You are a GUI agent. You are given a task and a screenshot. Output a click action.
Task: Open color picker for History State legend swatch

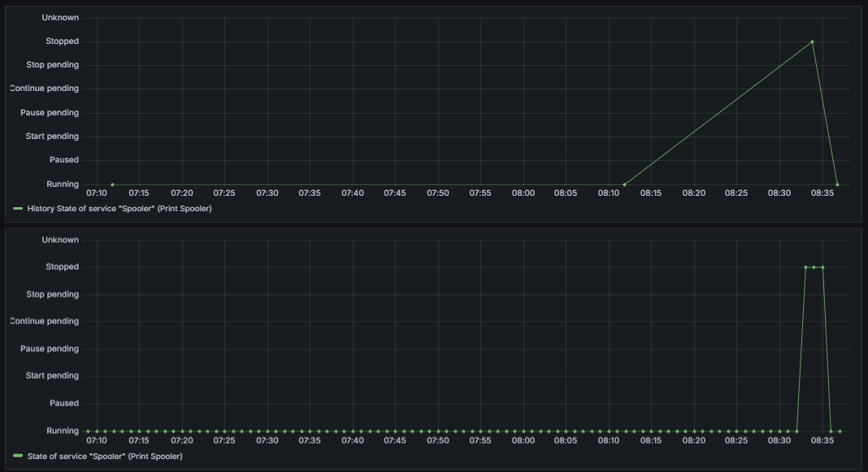(18, 209)
